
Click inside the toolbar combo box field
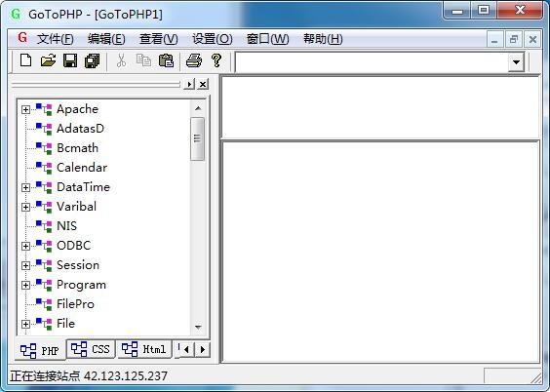[x=372, y=62]
